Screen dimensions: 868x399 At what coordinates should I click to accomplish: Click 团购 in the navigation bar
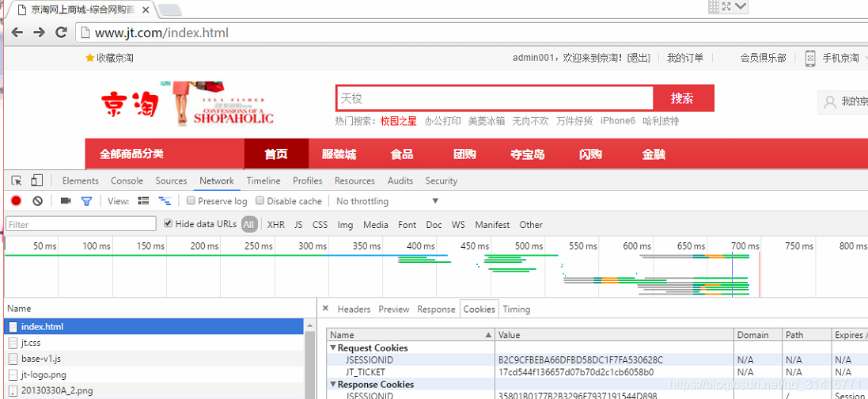click(x=464, y=154)
